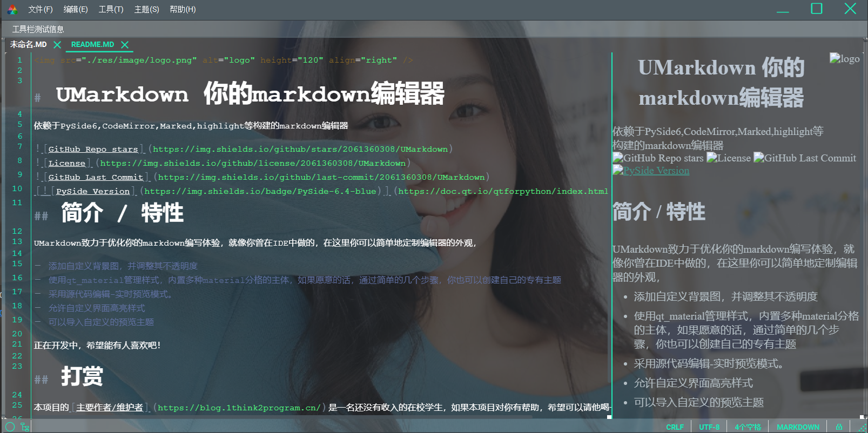
Task: Click the 允许自定义界面高亮样式 bullet in preview
Action: pos(693,383)
